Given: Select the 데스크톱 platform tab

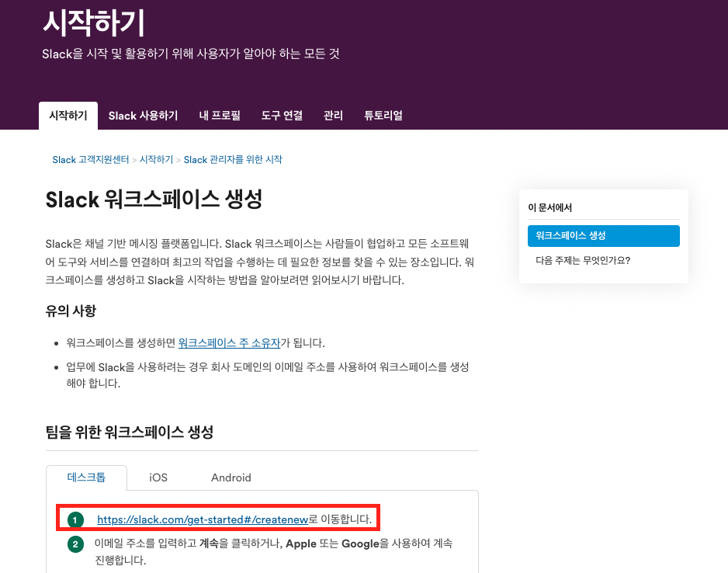Looking at the screenshot, I should click(86, 477).
